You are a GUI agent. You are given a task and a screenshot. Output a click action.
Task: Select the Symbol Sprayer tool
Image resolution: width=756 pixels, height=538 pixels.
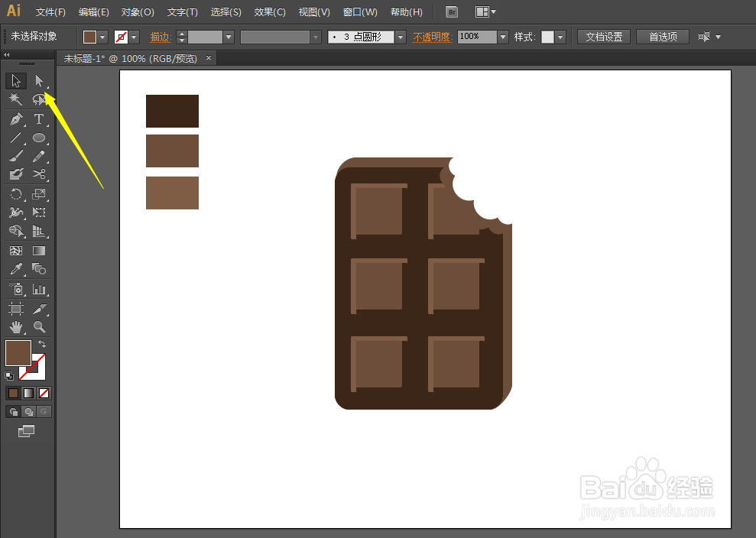[16, 289]
